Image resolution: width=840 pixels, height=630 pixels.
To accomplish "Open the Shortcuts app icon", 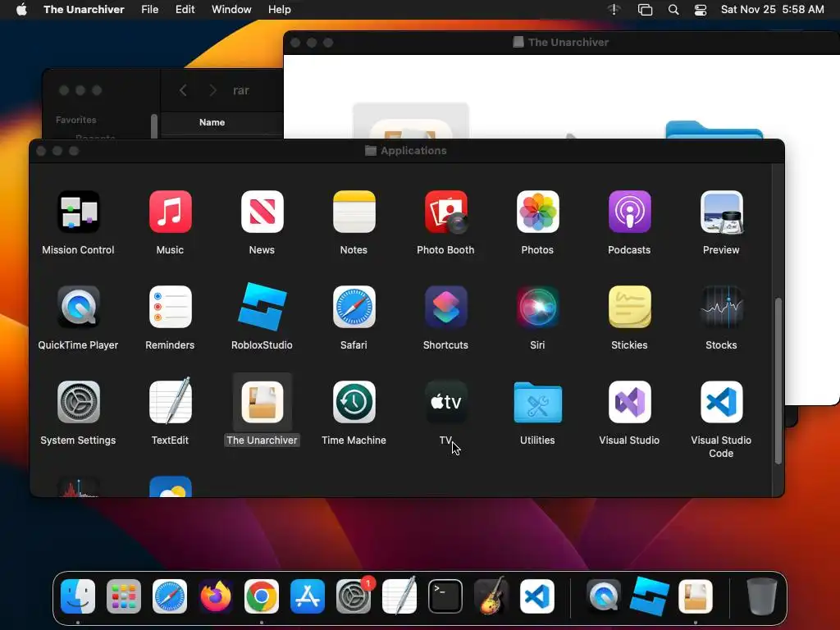I will point(445,307).
